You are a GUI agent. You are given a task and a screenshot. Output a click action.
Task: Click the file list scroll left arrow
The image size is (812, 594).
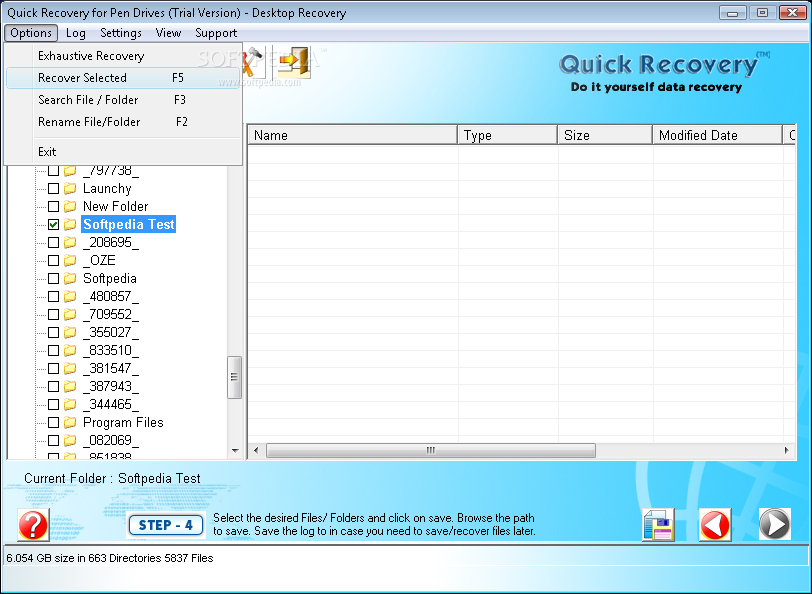point(256,451)
